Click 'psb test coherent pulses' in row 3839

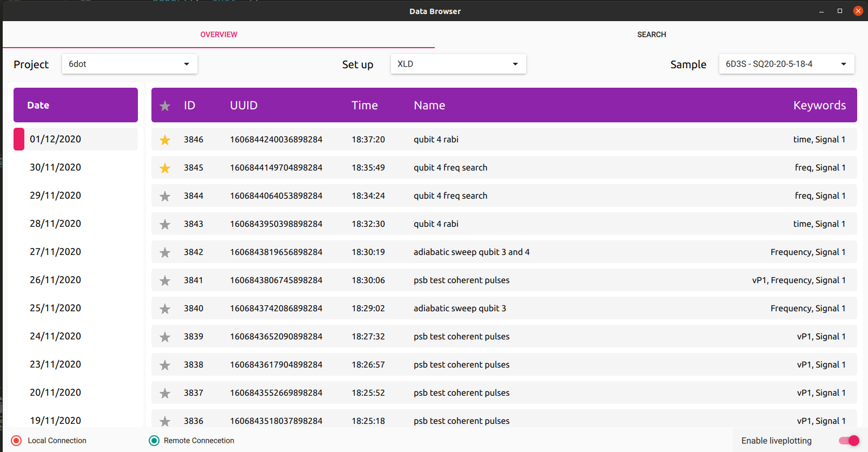(462, 337)
